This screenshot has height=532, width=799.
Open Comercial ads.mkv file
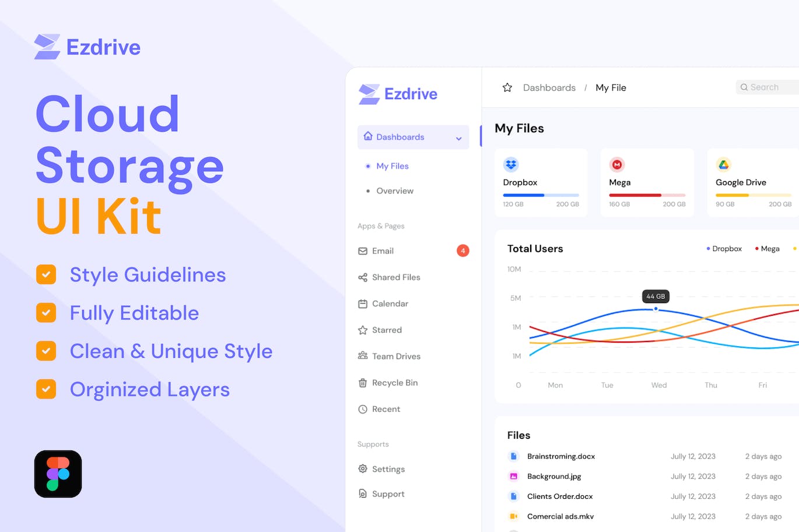tap(560, 516)
